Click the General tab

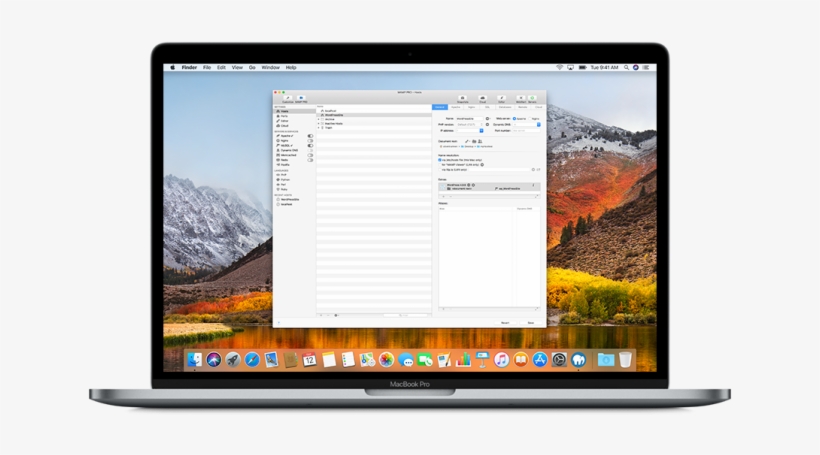[440, 107]
